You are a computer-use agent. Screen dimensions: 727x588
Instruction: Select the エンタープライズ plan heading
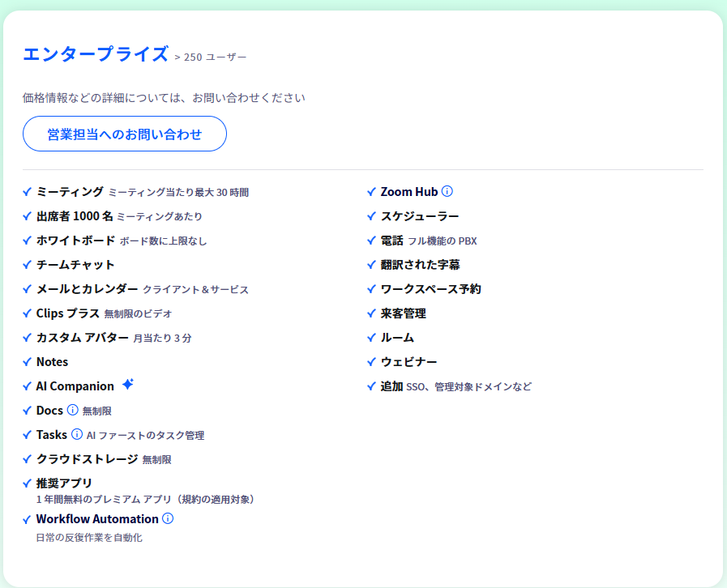click(x=96, y=54)
